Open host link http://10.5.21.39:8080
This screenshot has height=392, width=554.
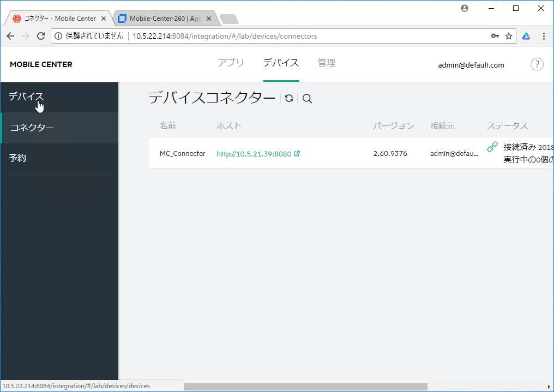(x=254, y=154)
